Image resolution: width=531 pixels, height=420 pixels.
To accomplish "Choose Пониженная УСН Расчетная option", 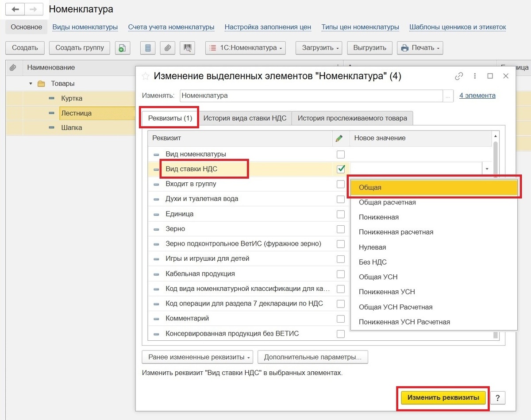I will pyautogui.click(x=434, y=322).
